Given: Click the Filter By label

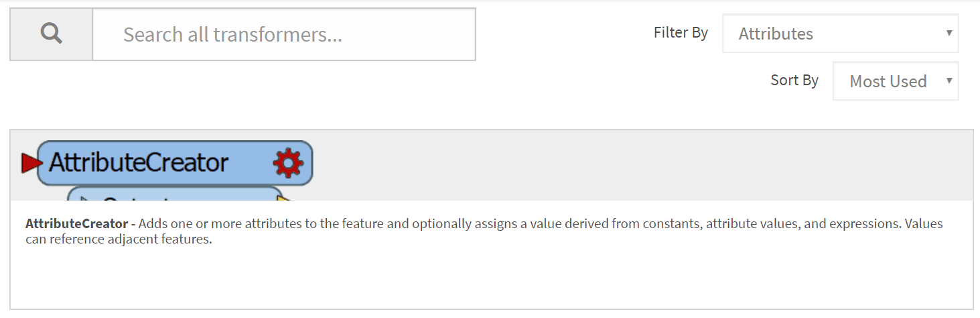Looking at the screenshot, I should (x=681, y=33).
